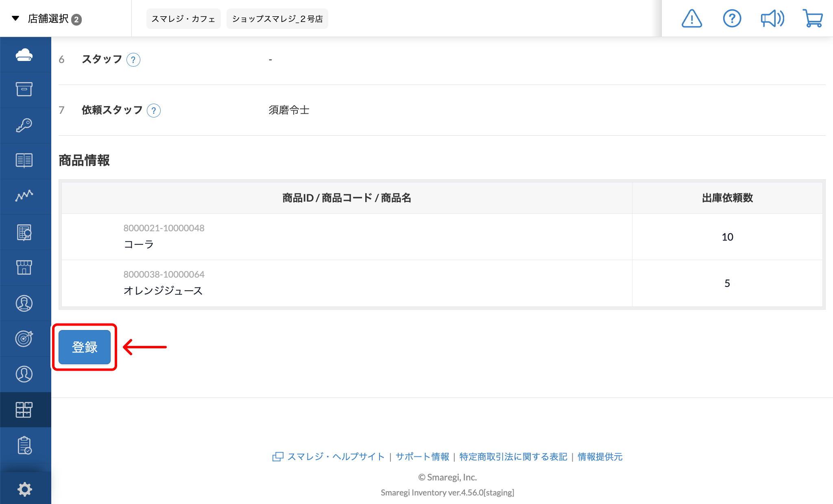
Task: Show help for スタッフ field
Action: [x=133, y=60]
